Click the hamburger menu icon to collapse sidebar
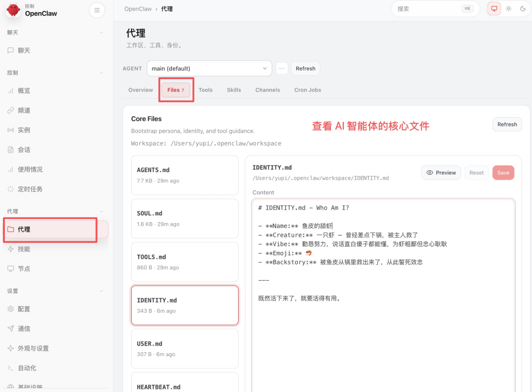 point(97,10)
